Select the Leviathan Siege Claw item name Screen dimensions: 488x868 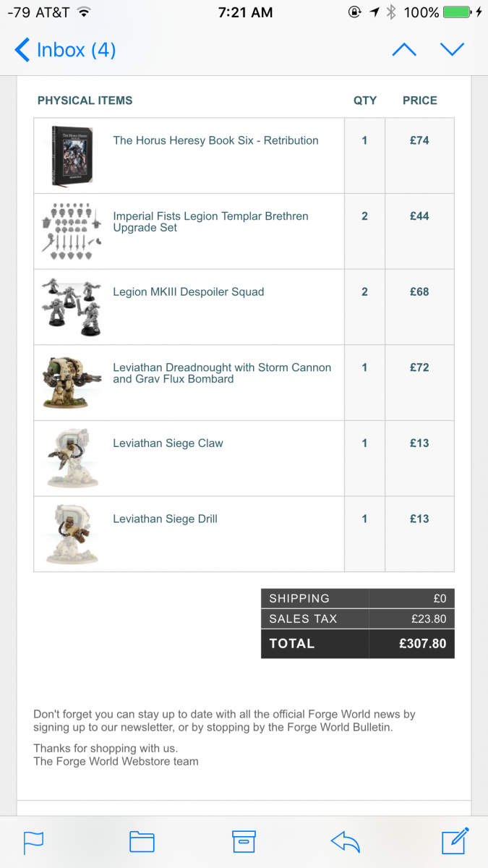click(168, 443)
